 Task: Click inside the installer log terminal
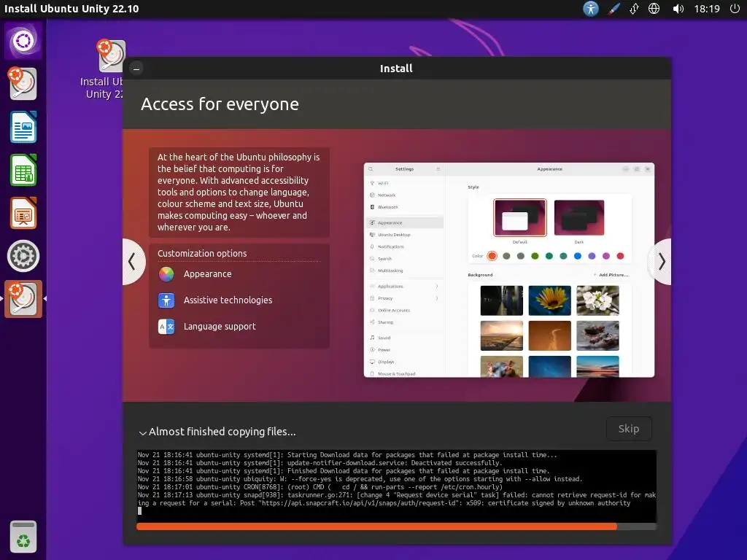396,486
